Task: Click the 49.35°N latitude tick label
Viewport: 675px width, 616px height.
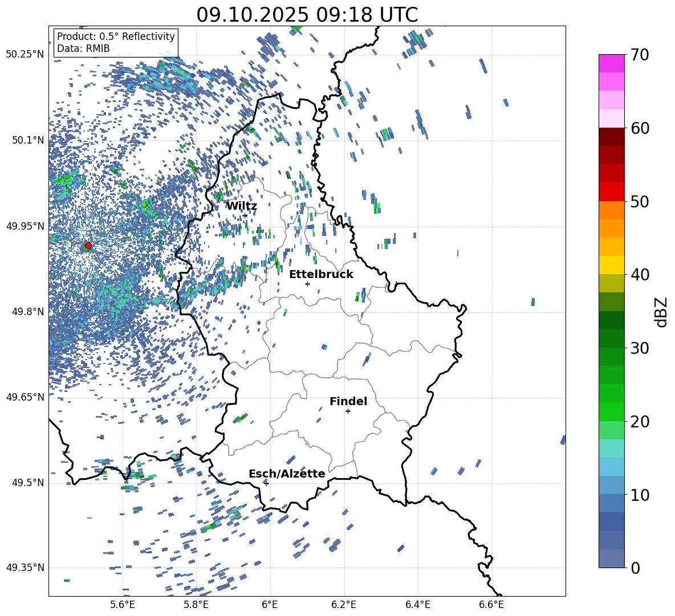Action: point(25,568)
